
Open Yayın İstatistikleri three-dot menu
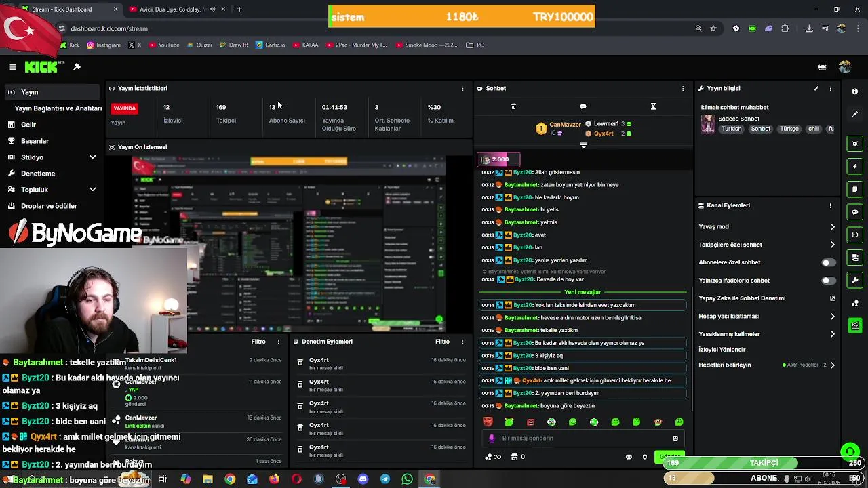point(462,89)
